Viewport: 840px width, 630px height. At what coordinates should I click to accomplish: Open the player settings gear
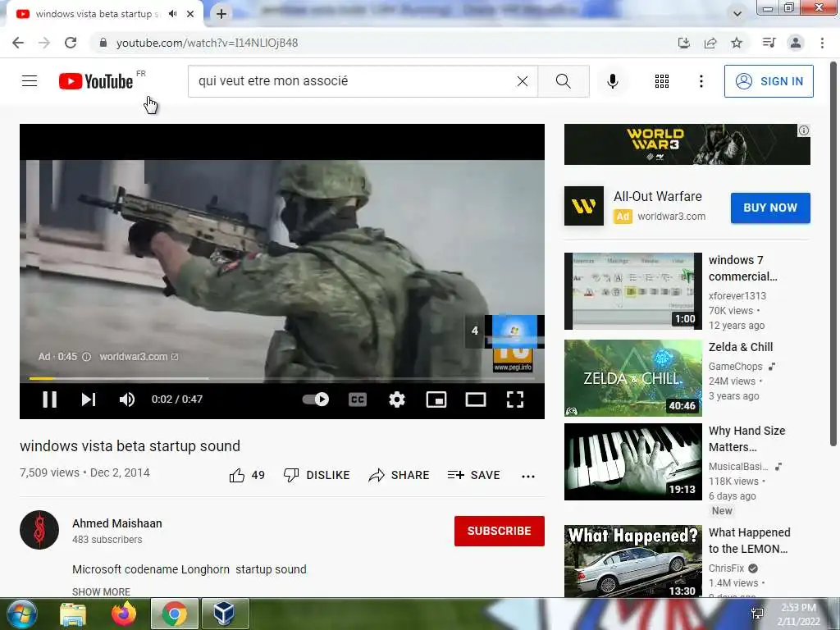click(397, 399)
